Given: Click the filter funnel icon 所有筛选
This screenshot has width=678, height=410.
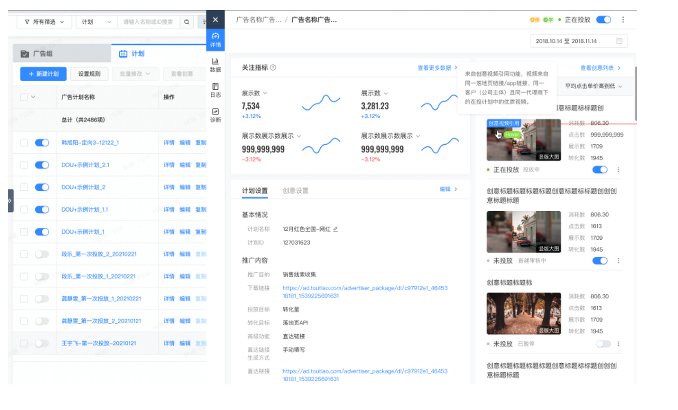Looking at the screenshot, I should coord(27,22).
